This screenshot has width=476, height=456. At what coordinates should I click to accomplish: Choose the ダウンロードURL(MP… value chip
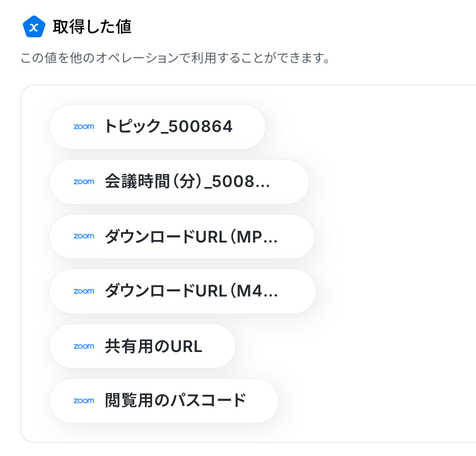[182, 236]
